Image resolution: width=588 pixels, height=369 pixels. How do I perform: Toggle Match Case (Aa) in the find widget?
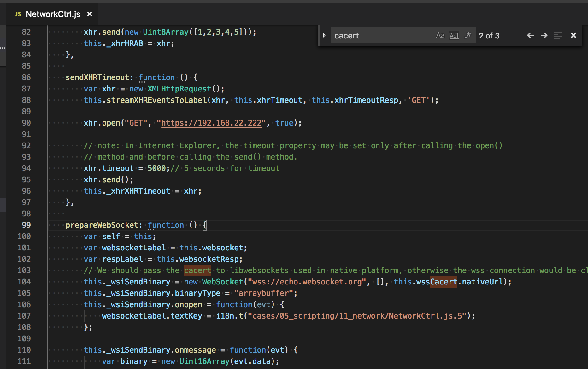click(440, 35)
